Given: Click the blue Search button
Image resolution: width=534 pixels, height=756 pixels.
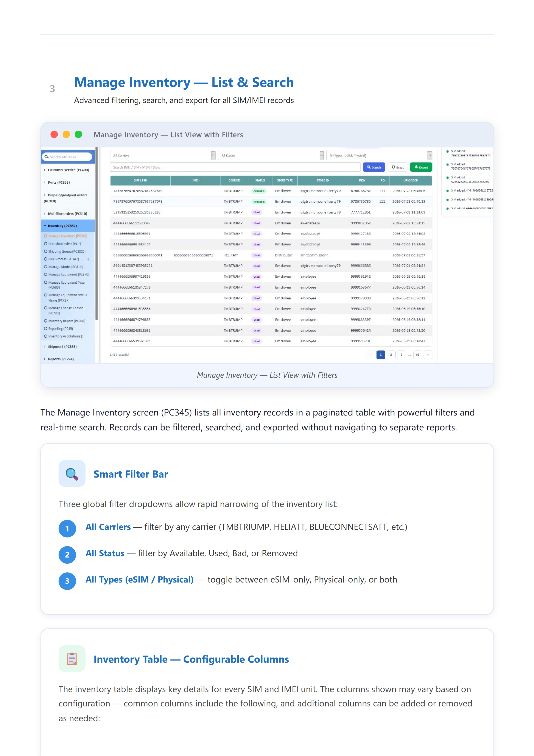Looking at the screenshot, I should [374, 167].
